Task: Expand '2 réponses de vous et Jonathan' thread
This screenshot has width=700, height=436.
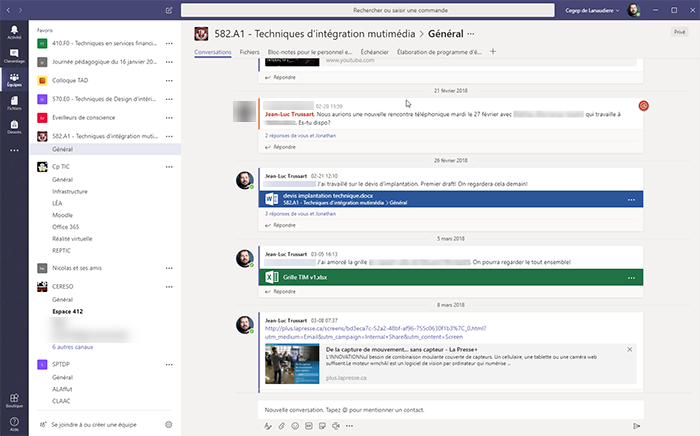Action: pos(299,136)
